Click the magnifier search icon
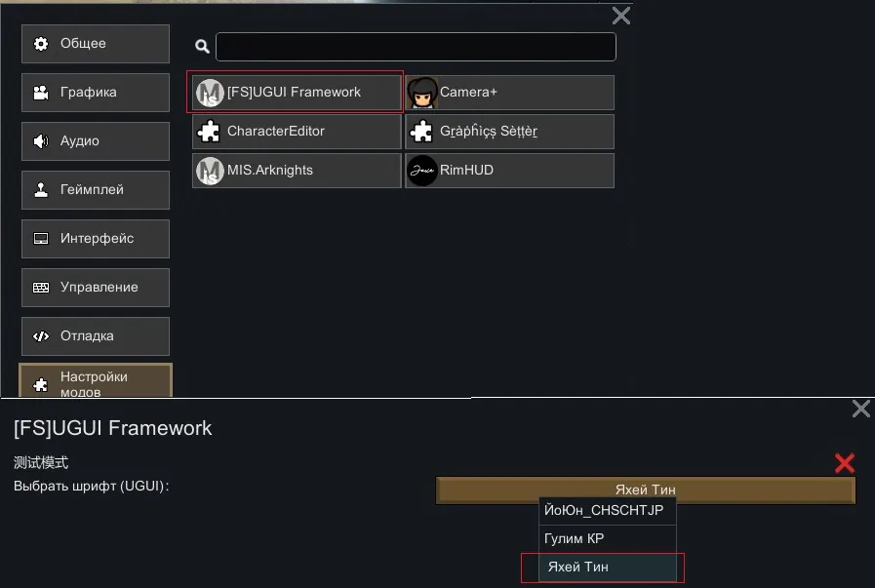This screenshot has height=588, width=875. [202, 46]
